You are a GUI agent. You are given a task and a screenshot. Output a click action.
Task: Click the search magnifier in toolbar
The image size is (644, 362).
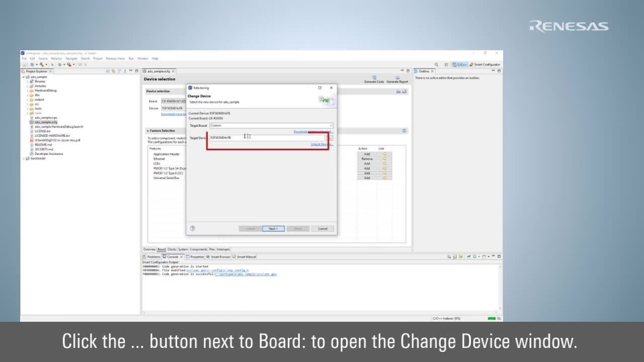pos(436,64)
